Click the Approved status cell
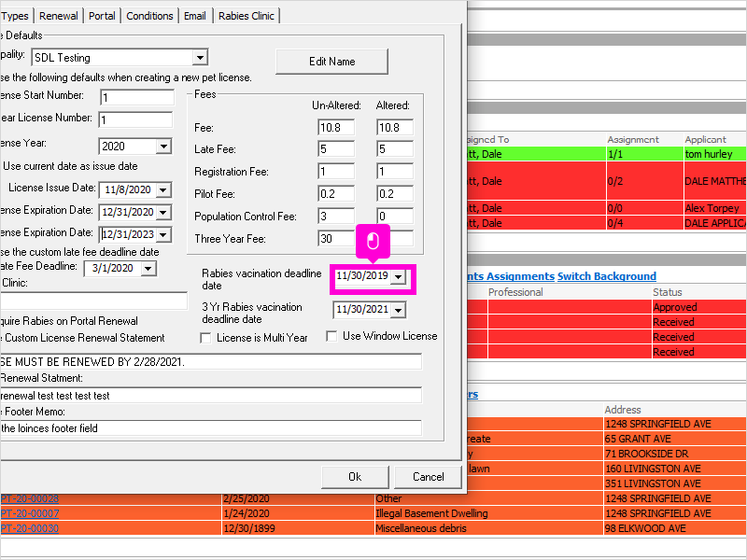Viewport: 747px width, 560px height. [698, 307]
